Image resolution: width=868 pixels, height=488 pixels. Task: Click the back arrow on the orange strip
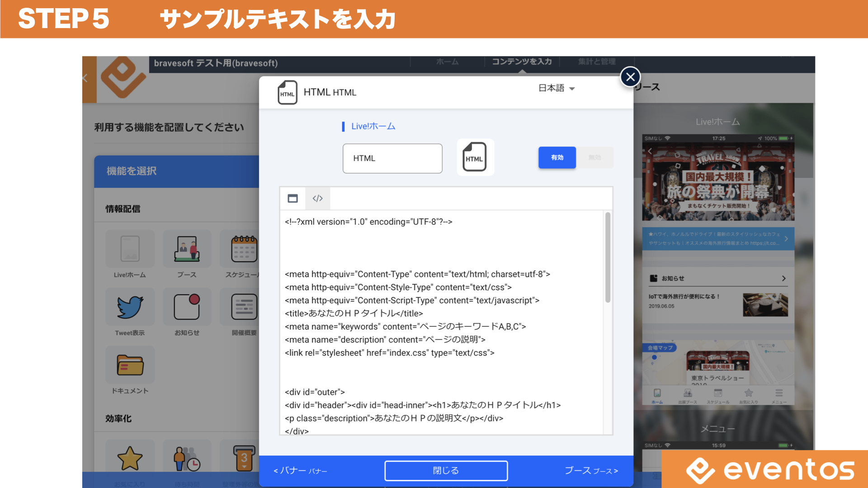85,78
